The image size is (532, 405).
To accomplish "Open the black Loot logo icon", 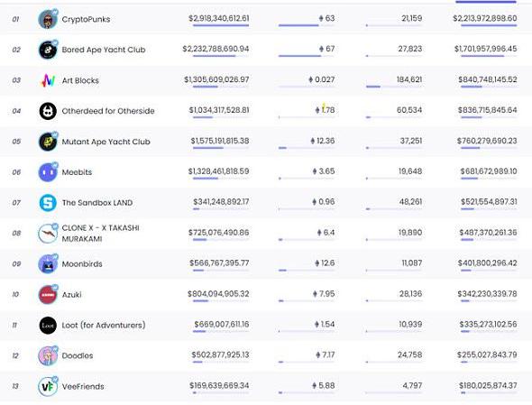I will point(48,326).
